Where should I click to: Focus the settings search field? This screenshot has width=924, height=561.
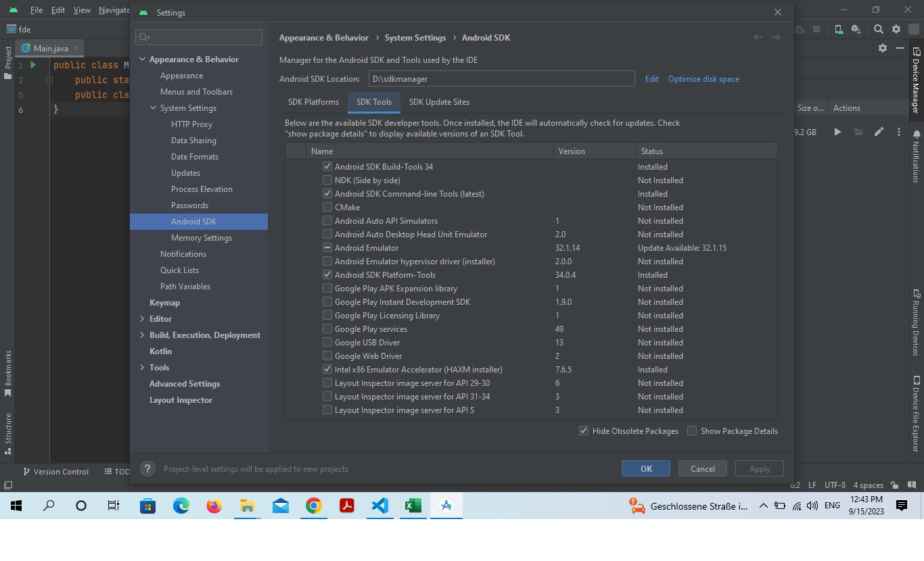pos(199,37)
